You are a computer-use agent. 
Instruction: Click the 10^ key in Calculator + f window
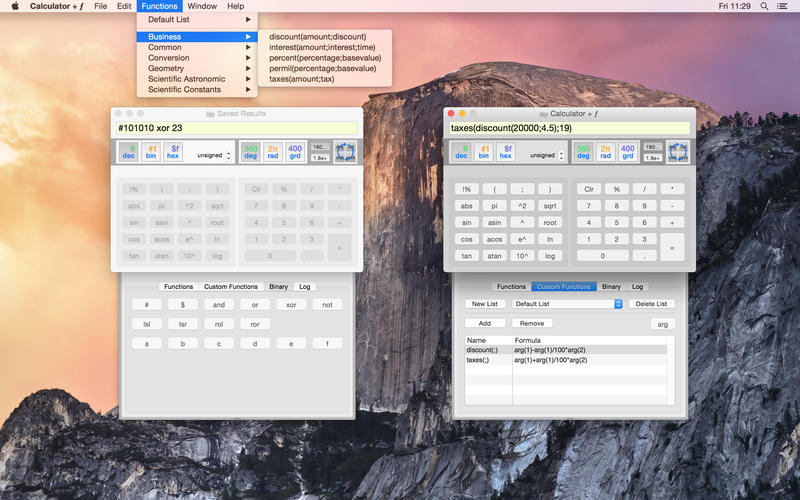tap(522, 256)
